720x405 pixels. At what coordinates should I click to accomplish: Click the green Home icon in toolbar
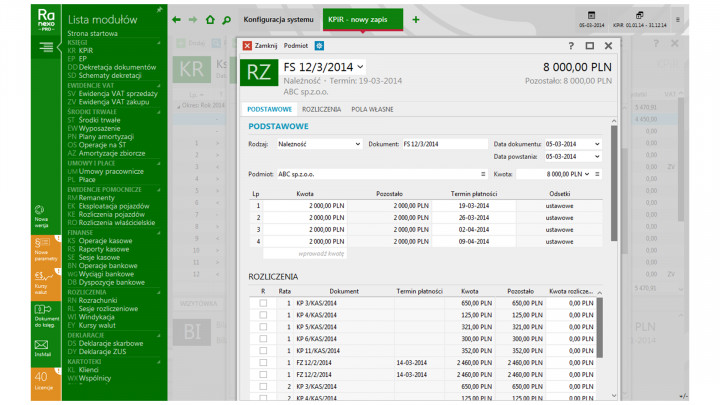coord(209,19)
